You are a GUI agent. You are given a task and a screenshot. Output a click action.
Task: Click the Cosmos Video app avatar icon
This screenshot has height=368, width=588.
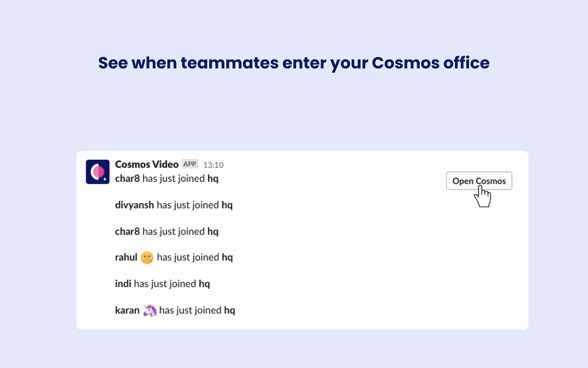click(98, 172)
